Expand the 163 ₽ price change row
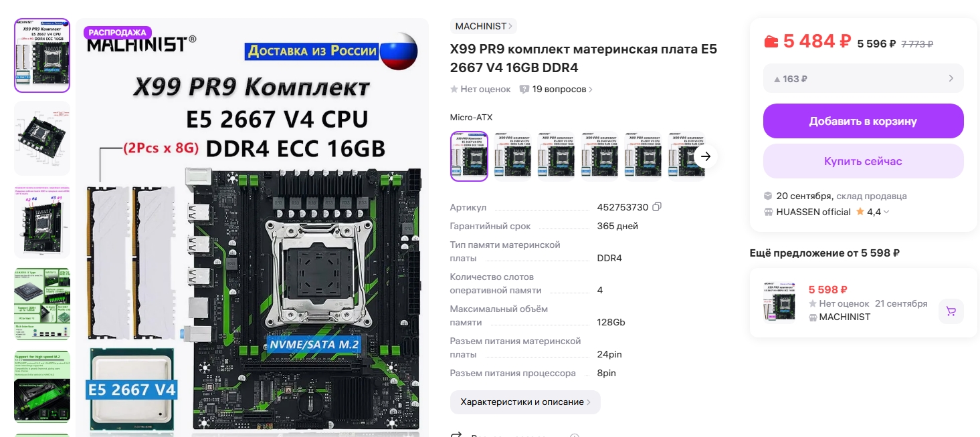Viewport: 980px width, 437px height. click(864, 78)
